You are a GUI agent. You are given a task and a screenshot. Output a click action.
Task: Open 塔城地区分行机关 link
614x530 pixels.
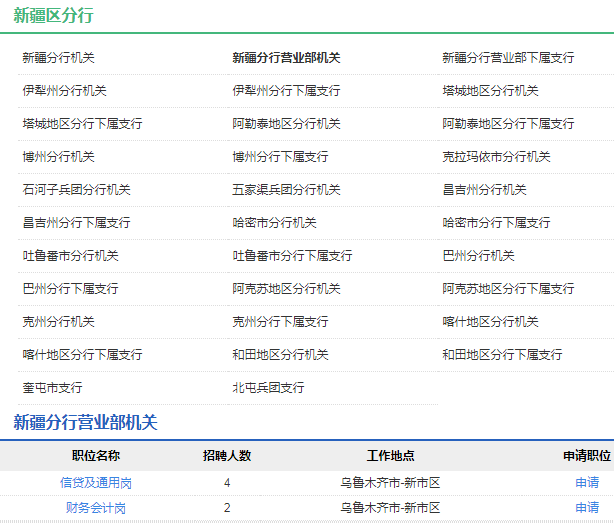click(490, 91)
